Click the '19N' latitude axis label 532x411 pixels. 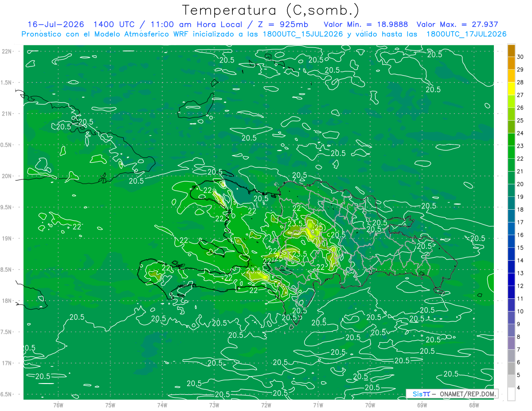(x=7, y=239)
